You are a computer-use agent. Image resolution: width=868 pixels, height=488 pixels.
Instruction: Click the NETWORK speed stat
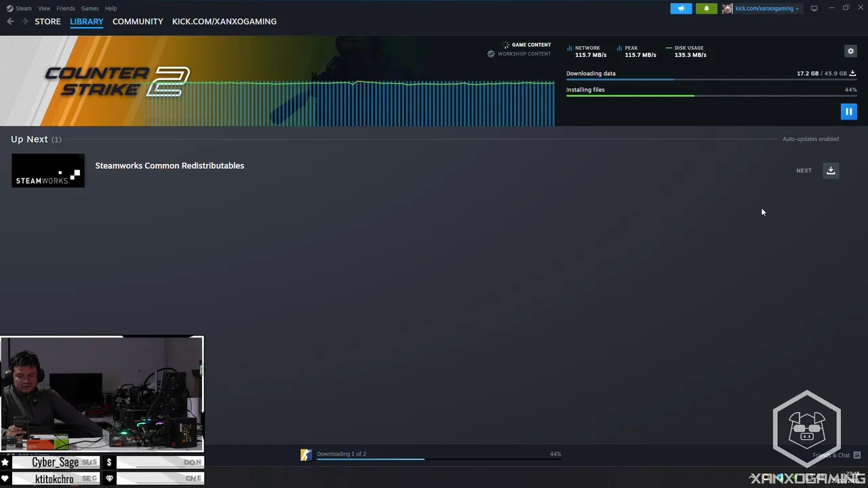(x=586, y=52)
